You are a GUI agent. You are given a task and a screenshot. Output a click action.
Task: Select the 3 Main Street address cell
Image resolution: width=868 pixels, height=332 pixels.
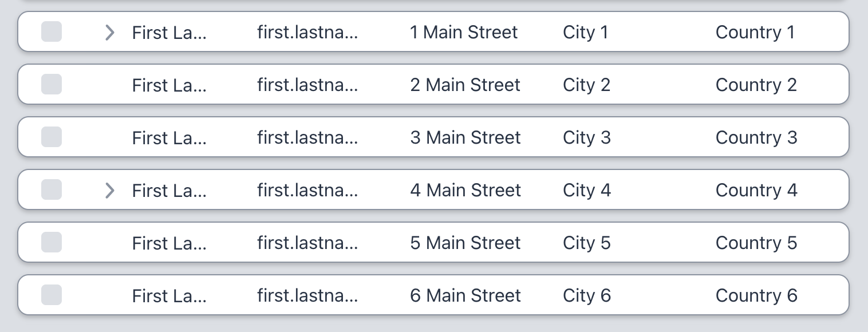(x=465, y=138)
